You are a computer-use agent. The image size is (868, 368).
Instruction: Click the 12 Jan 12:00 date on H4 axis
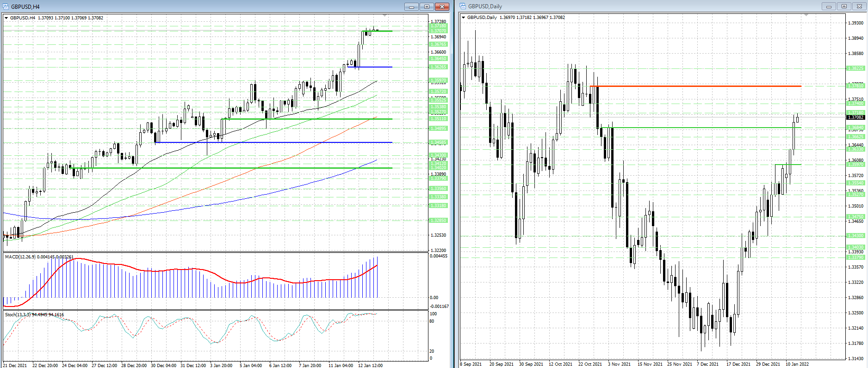(x=370, y=365)
